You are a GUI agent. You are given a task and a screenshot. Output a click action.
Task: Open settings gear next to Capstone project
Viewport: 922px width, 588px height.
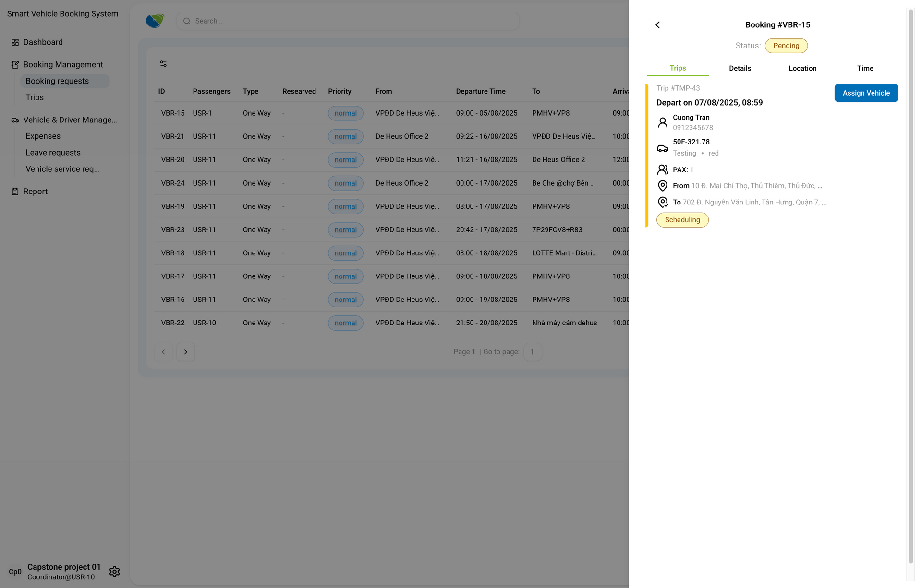click(114, 572)
